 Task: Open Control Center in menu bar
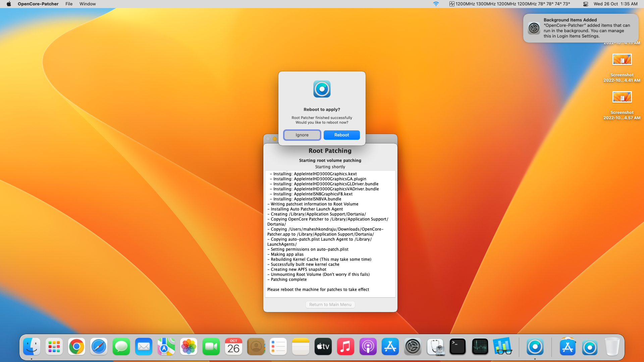586,4
